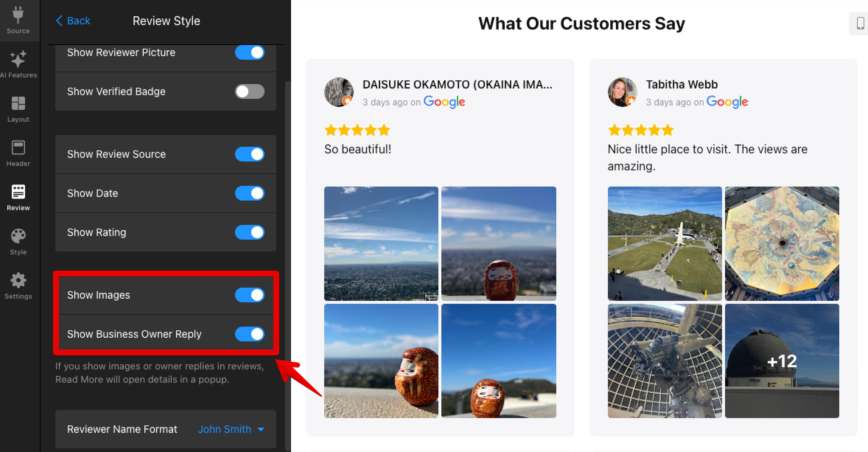Toggle Show Review Source off
This screenshot has width=868, height=452.
tap(250, 154)
